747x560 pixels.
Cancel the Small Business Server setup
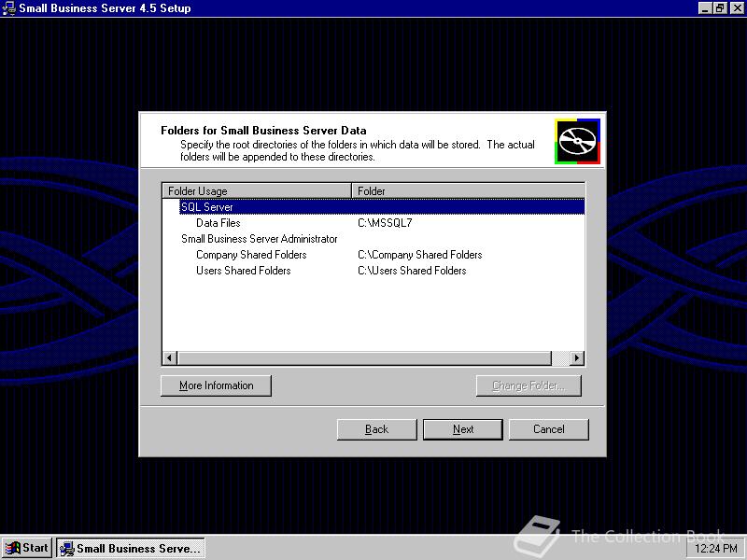549,429
